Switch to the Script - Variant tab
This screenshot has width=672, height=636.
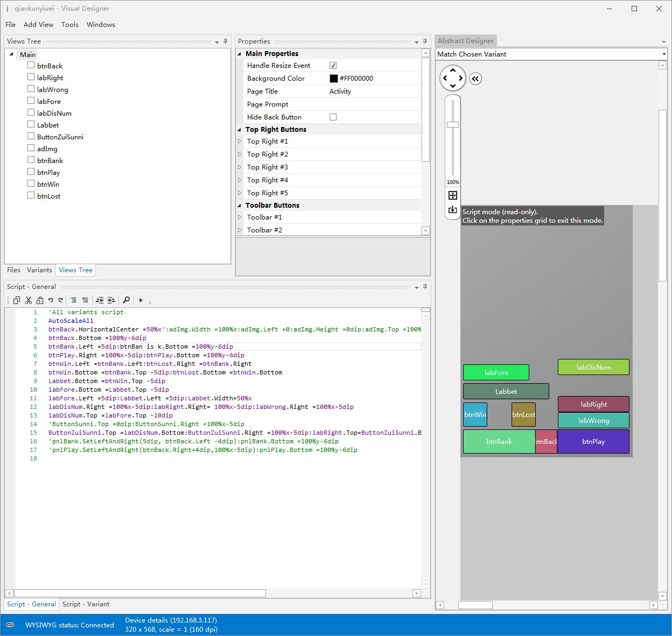tap(86, 604)
